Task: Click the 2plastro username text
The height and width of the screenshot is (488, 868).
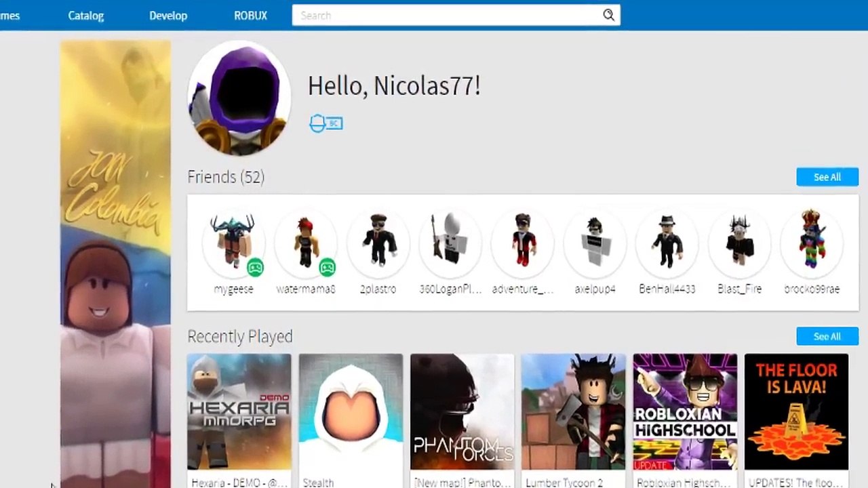Action: click(x=378, y=289)
